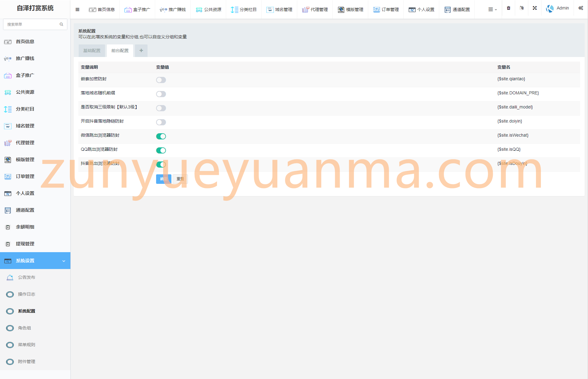Viewport: 588px width, 379px height.
Task: Click the 白泽打赏系统 logo title
Action: 35,8
